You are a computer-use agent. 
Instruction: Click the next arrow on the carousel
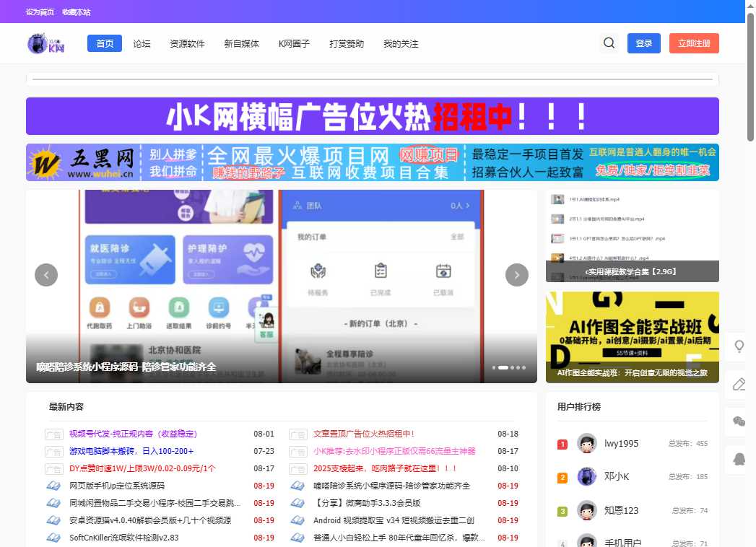tap(516, 275)
